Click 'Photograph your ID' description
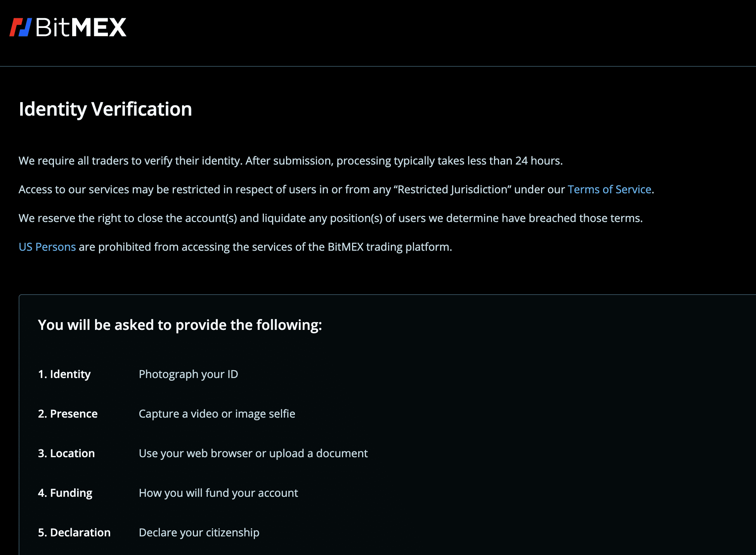This screenshot has height=555, width=756. coord(189,374)
